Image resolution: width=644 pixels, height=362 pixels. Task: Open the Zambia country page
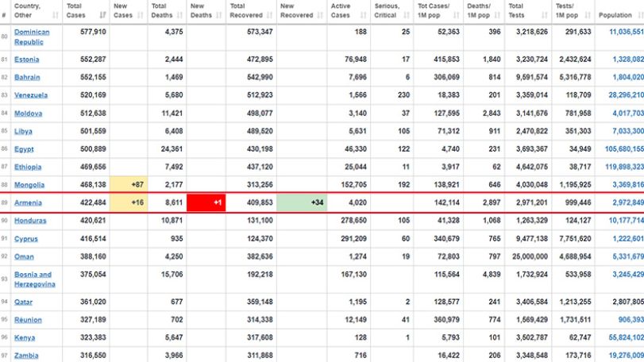[x=26, y=356]
